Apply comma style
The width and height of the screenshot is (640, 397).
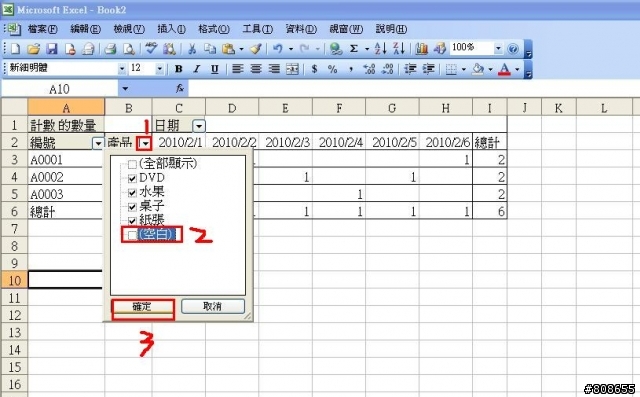coord(351,69)
